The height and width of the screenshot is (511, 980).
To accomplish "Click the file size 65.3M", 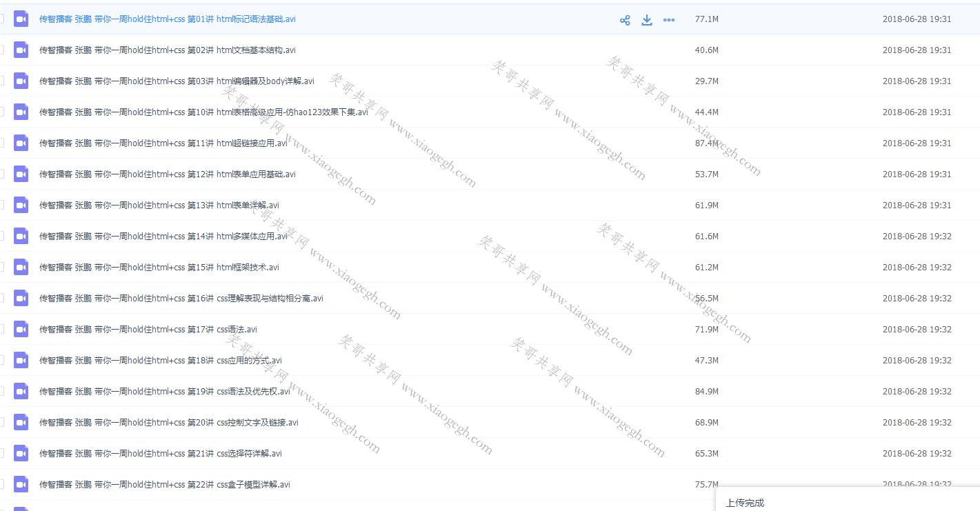I will tap(707, 454).
